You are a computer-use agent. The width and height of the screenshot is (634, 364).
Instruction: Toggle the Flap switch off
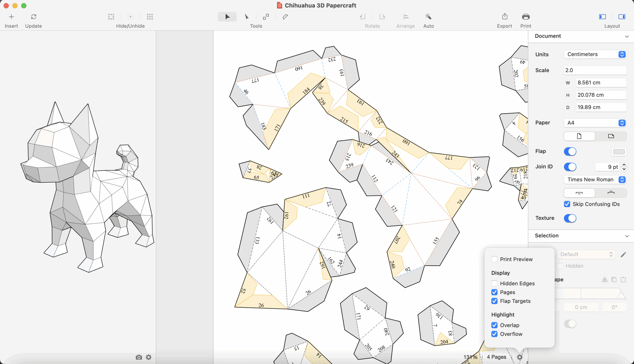(x=570, y=152)
